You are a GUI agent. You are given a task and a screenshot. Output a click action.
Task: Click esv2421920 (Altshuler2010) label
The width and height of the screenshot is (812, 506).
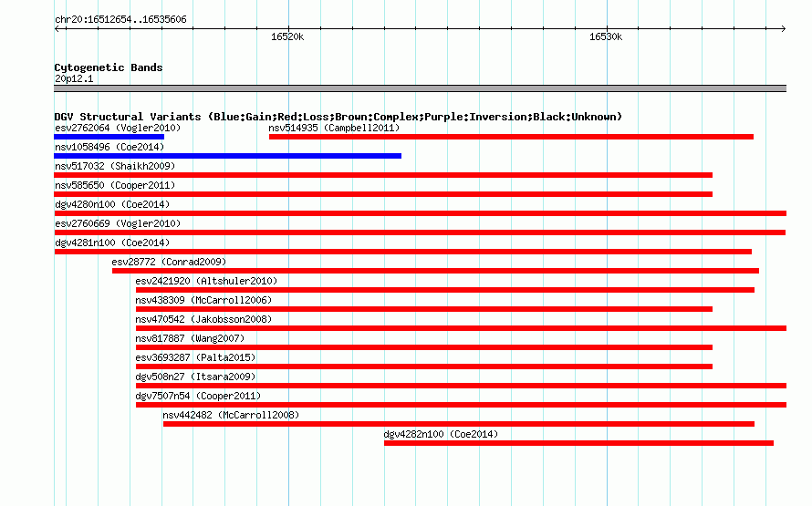[x=206, y=281]
